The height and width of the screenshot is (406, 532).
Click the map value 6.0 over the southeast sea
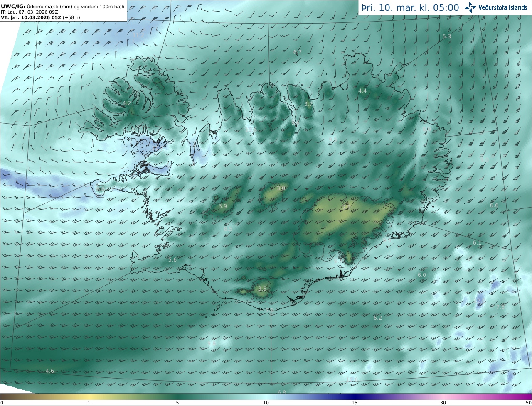422,275
